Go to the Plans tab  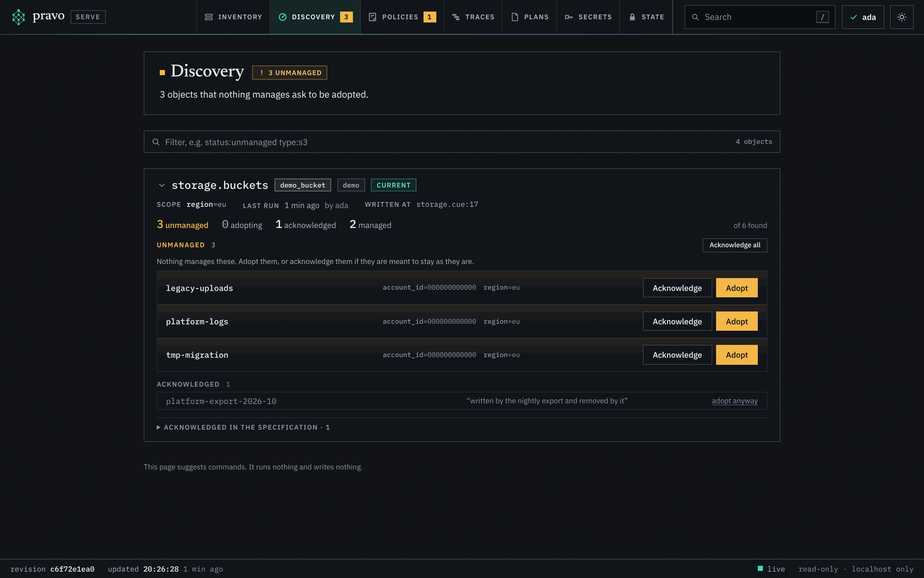point(529,17)
